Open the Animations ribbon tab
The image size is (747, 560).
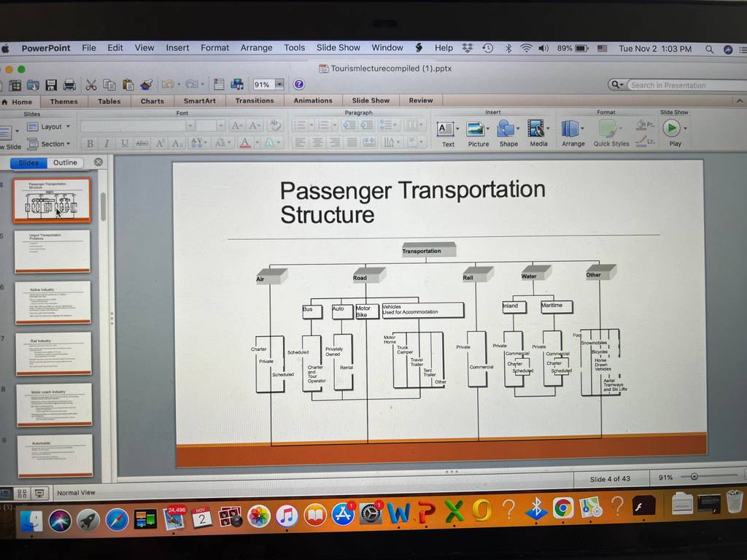point(313,101)
